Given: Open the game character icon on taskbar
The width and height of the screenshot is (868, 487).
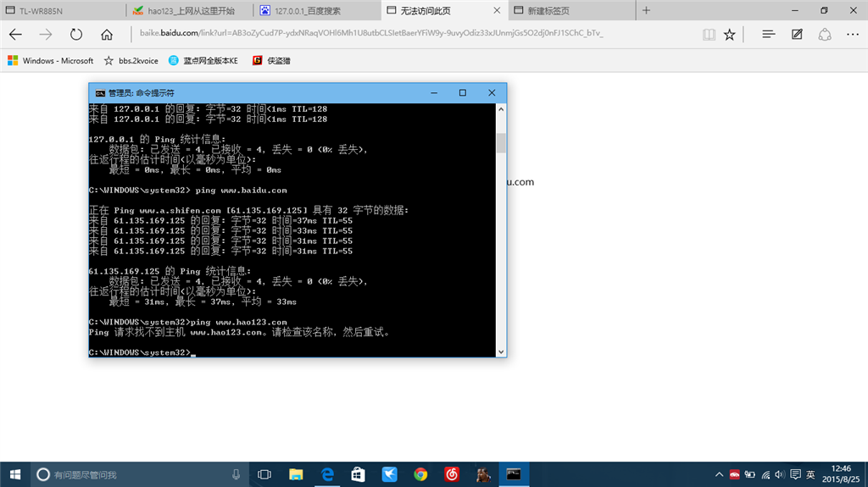Looking at the screenshot, I should coord(482,474).
